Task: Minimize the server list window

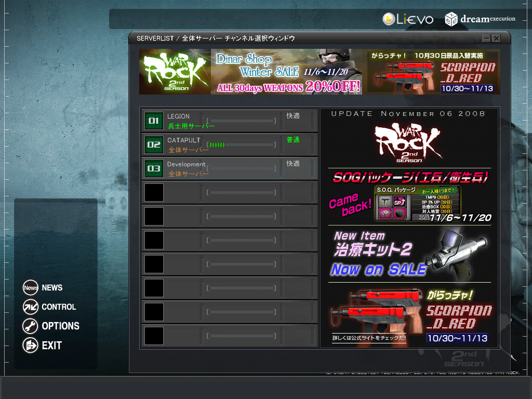Action: pos(486,38)
